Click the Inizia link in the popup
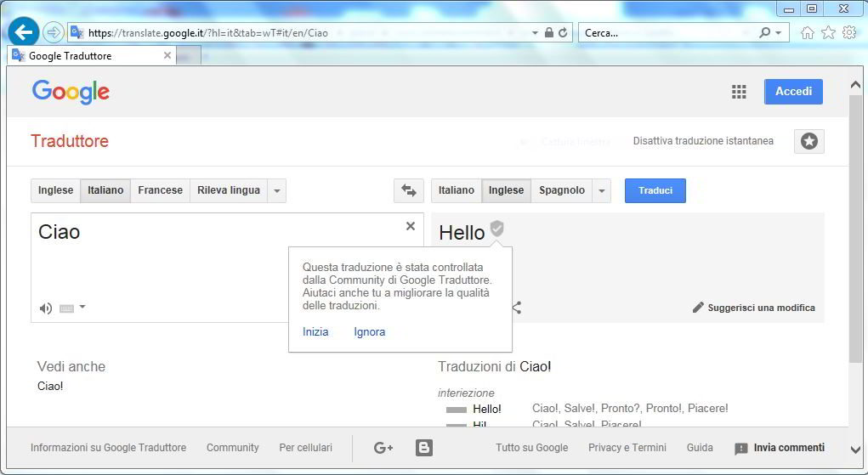The width and height of the screenshot is (868, 475). click(315, 331)
